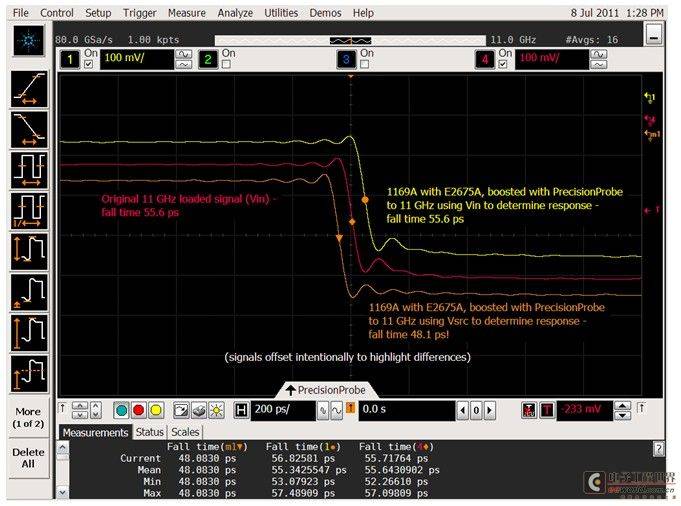The width and height of the screenshot is (681, 506).
Task: Turn on channel 3 checkbox
Action: tap(365, 64)
